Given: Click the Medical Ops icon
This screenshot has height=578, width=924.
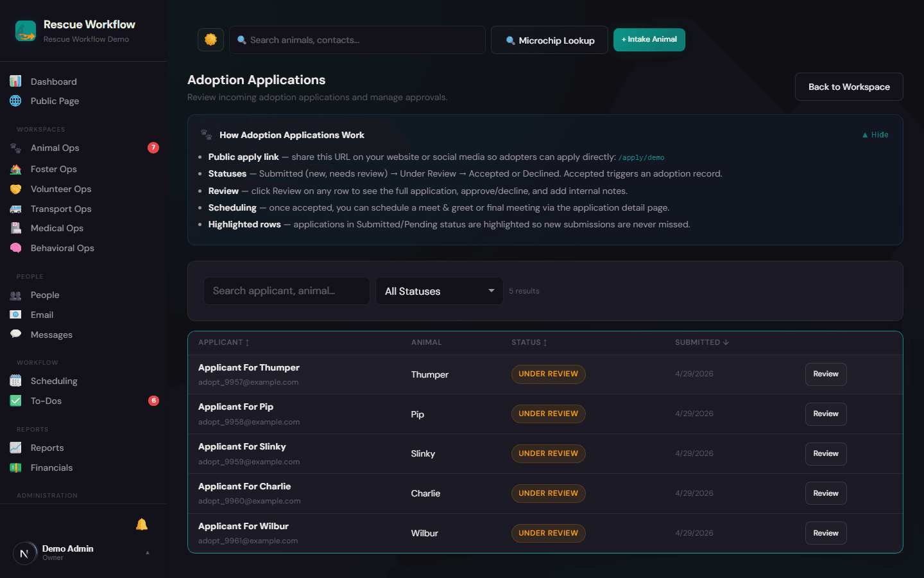Looking at the screenshot, I should [x=16, y=228].
